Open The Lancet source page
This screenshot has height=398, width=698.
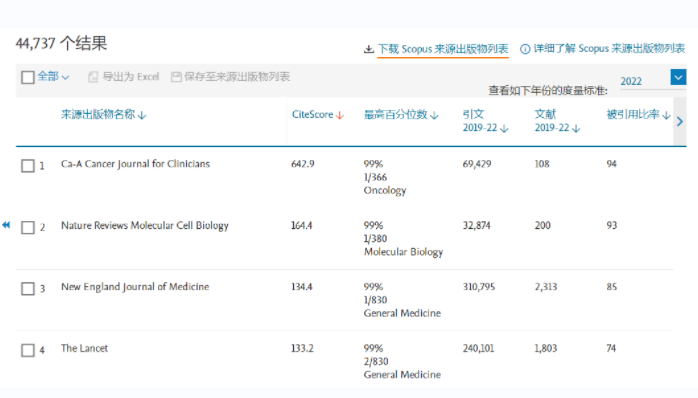click(85, 348)
